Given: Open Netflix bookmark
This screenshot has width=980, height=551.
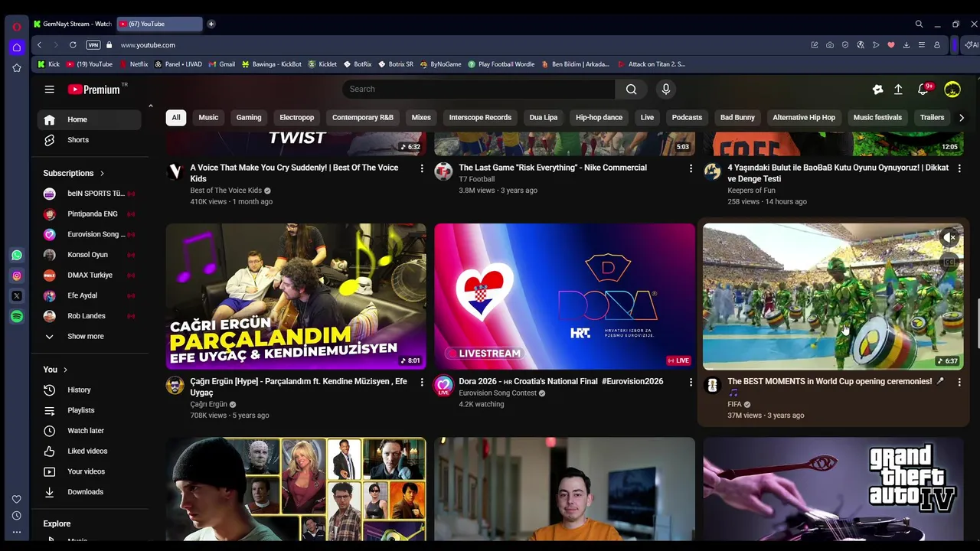Looking at the screenshot, I should (x=134, y=64).
